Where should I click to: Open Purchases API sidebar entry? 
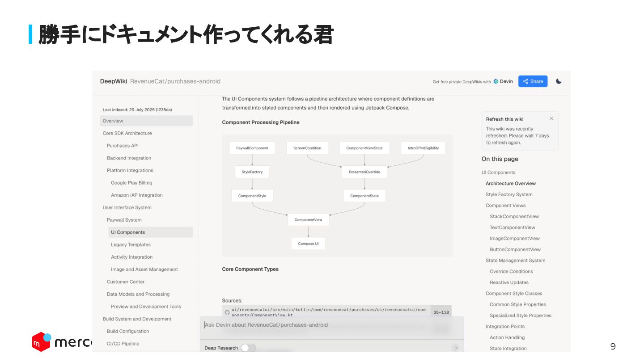click(123, 146)
